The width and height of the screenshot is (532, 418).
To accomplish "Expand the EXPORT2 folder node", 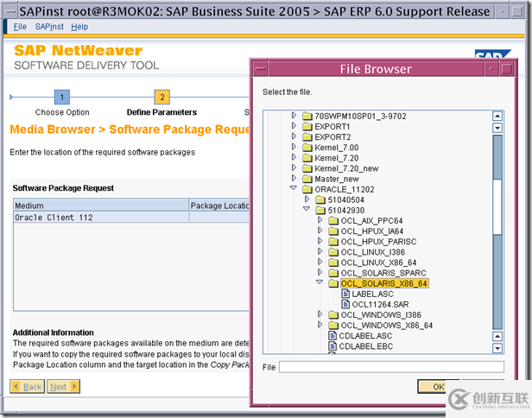I will (x=294, y=136).
